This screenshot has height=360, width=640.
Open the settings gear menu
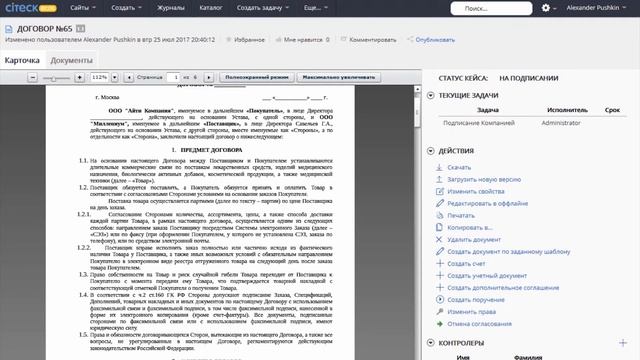coord(546,8)
